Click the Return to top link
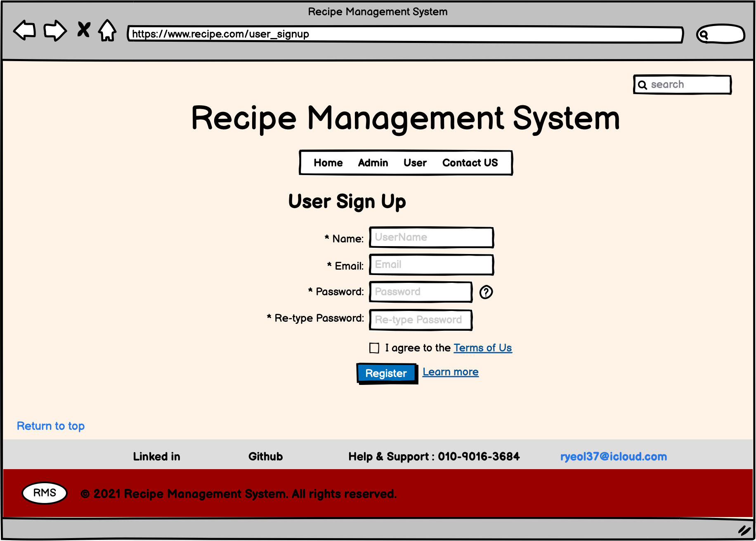The image size is (756, 541). click(x=51, y=426)
